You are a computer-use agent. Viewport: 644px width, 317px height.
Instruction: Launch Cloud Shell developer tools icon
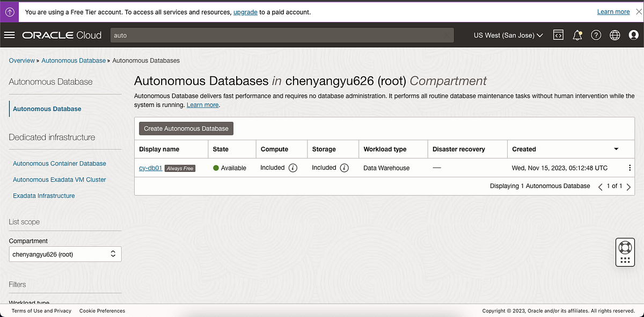(x=558, y=35)
